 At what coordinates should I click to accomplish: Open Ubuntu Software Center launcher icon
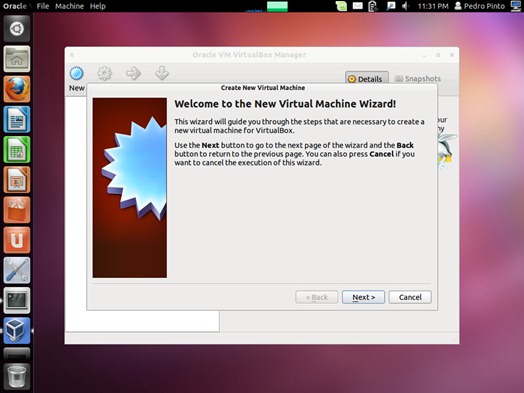(17, 210)
